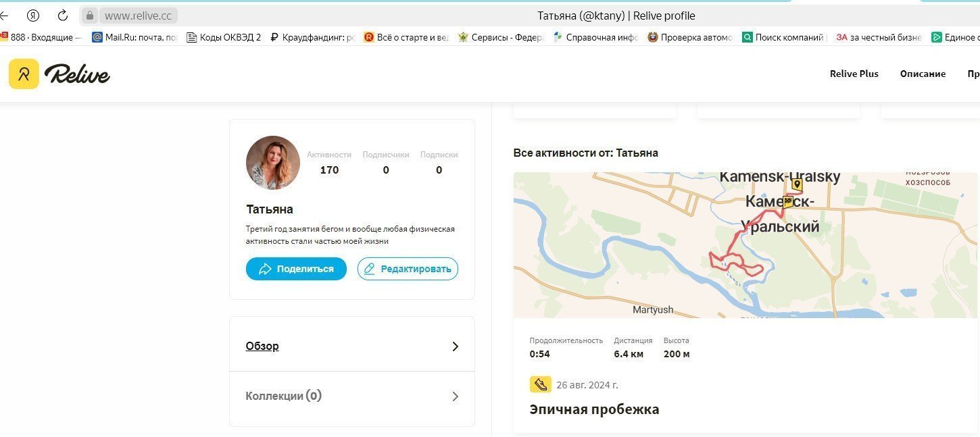Open the Справочная инфо bookmark
980x437 pixels.
(595, 37)
